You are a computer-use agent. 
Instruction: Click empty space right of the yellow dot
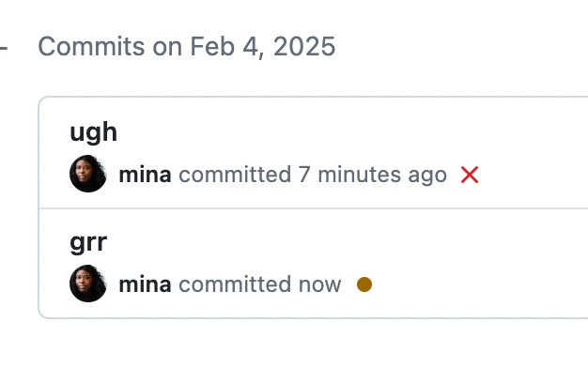(480, 284)
